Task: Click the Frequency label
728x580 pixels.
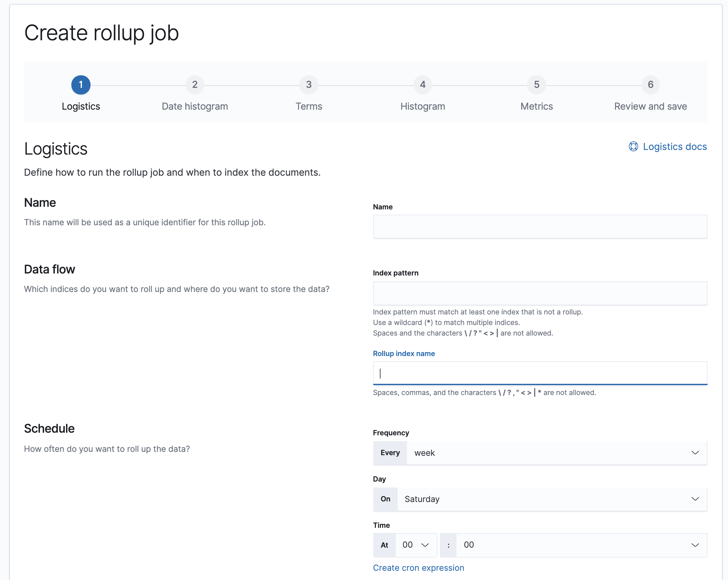Action: click(x=391, y=433)
